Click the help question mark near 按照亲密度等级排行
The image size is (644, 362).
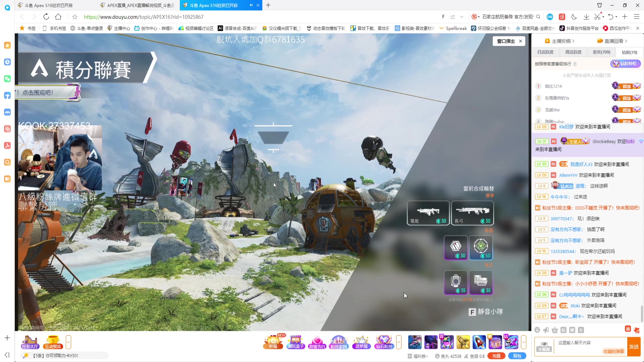(575, 64)
